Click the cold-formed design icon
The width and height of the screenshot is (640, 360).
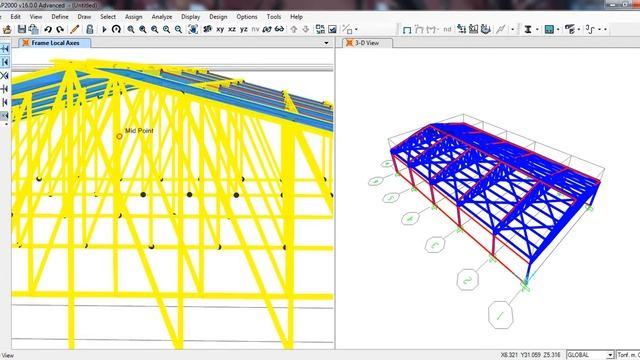(590, 29)
